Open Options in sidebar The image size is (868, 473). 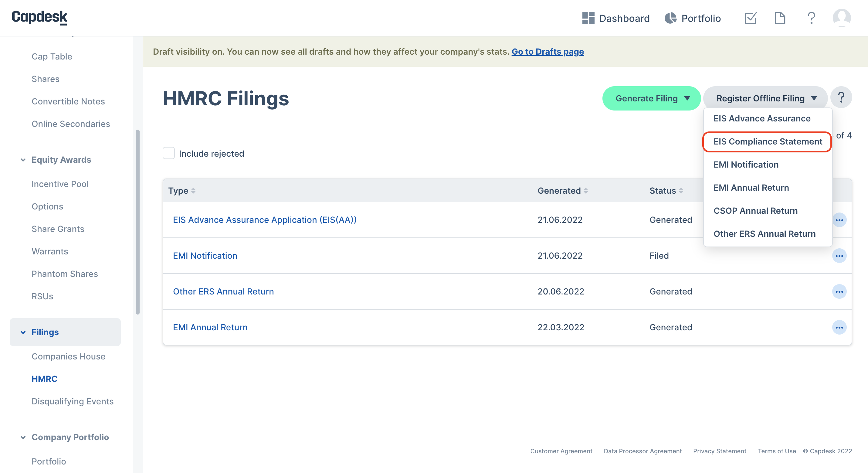tap(47, 206)
